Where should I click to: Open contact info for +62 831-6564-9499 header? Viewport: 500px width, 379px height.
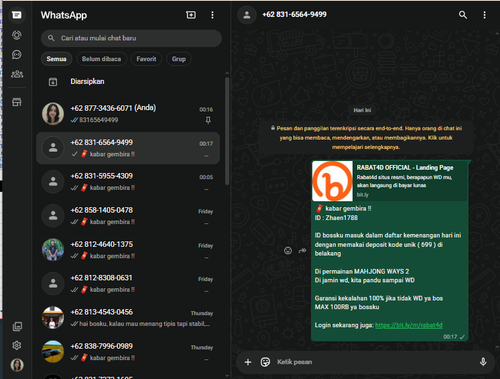coord(294,14)
